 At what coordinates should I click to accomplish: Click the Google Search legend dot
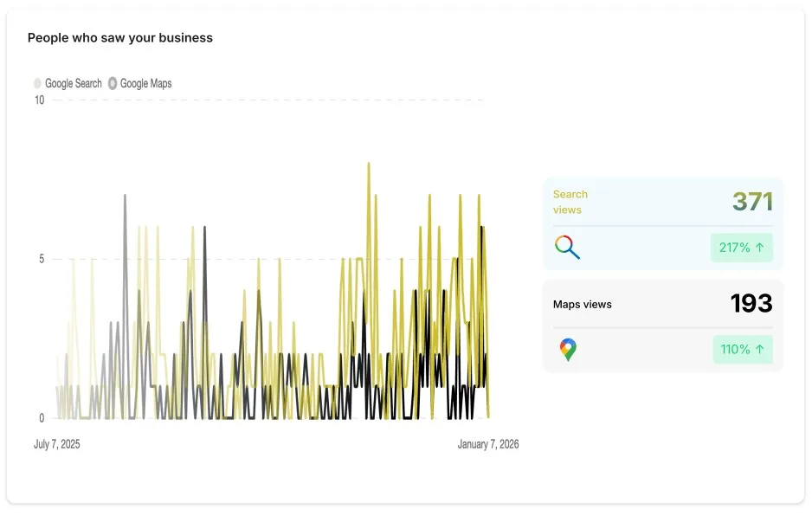tap(37, 84)
